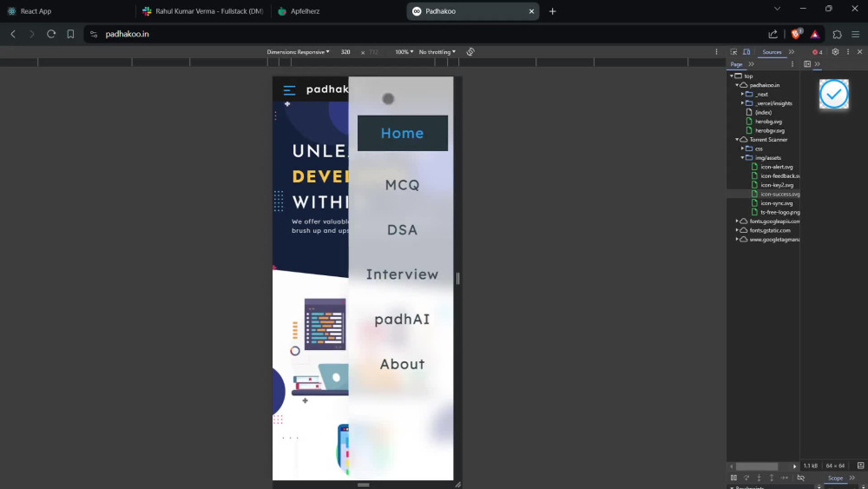Open About from the side menu
The height and width of the screenshot is (489, 868).
tap(403, 364)
